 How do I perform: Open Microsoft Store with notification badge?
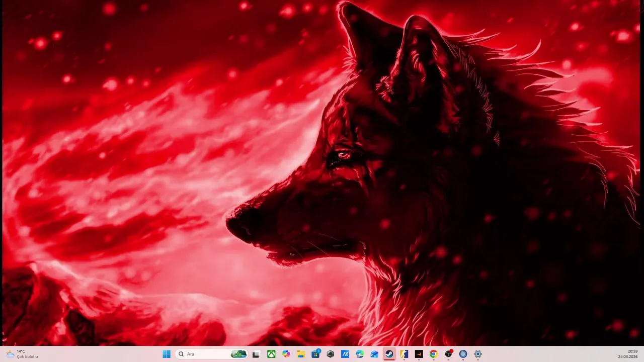point(316,354)
